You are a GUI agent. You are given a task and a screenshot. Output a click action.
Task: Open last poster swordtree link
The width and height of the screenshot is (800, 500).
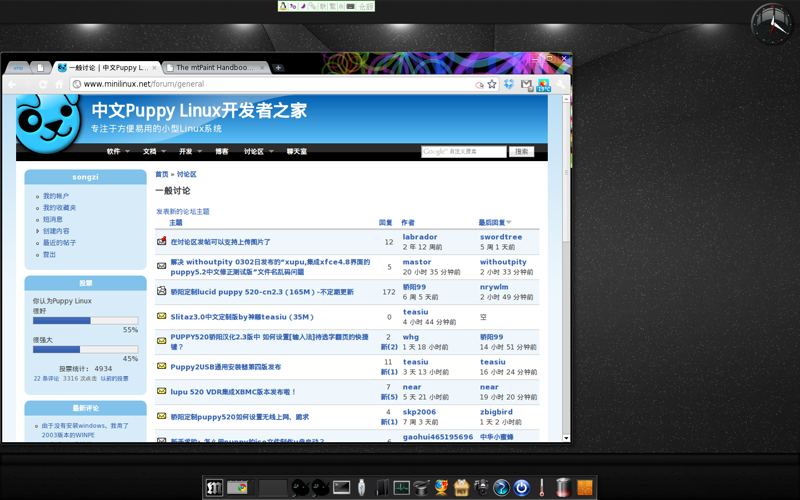click(x=501, y=237)
